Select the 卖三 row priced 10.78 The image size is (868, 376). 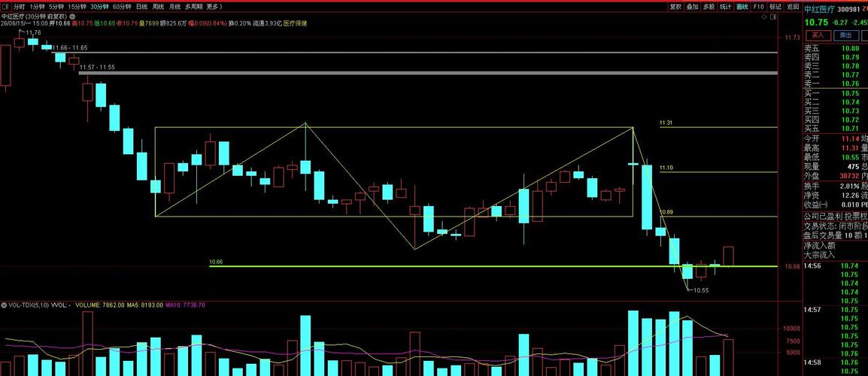point(836,66)
